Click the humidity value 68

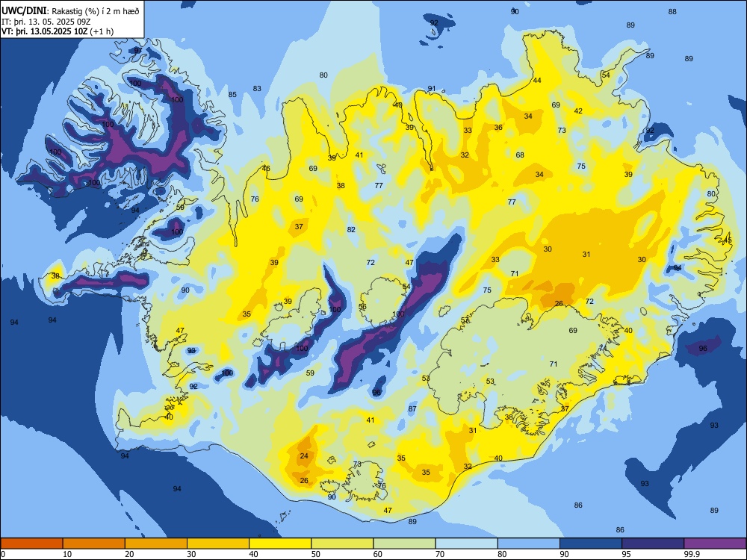[x=520, y=155]
